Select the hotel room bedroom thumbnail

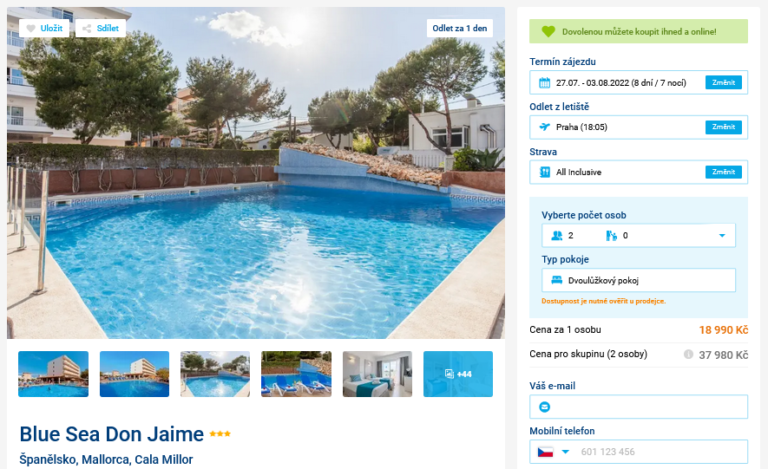click(x=377, y=374)
